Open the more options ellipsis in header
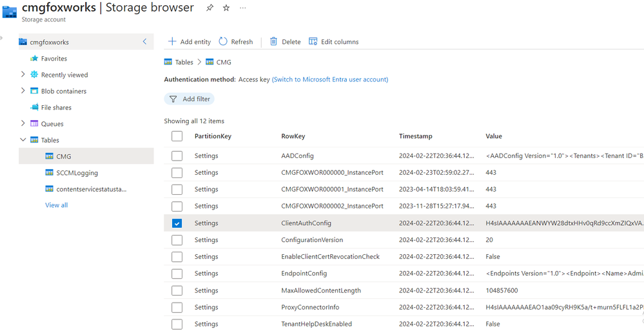 click(243, 8)
